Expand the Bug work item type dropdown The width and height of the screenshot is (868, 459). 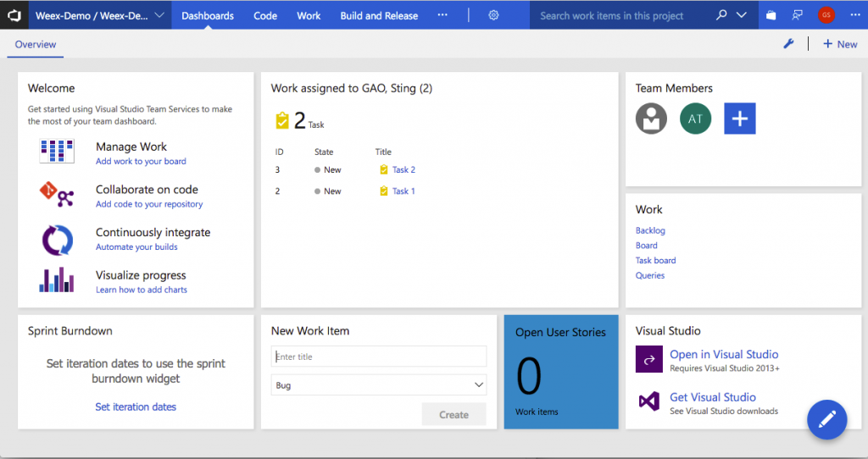pyautogui.click(x=379, y=384)
